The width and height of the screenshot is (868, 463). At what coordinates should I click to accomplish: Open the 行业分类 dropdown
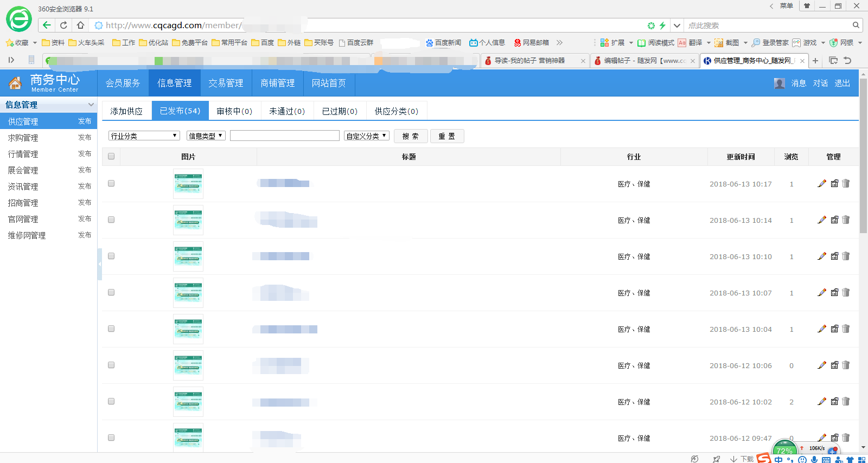coord(144,136)
